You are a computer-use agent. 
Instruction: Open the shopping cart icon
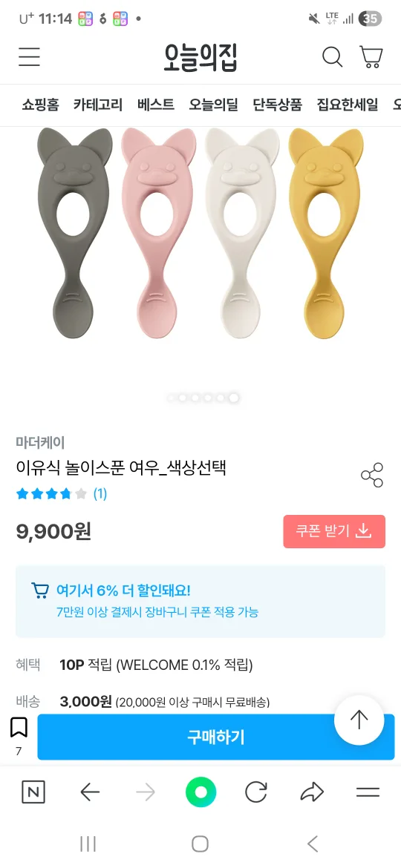click(x=371, y=56)
